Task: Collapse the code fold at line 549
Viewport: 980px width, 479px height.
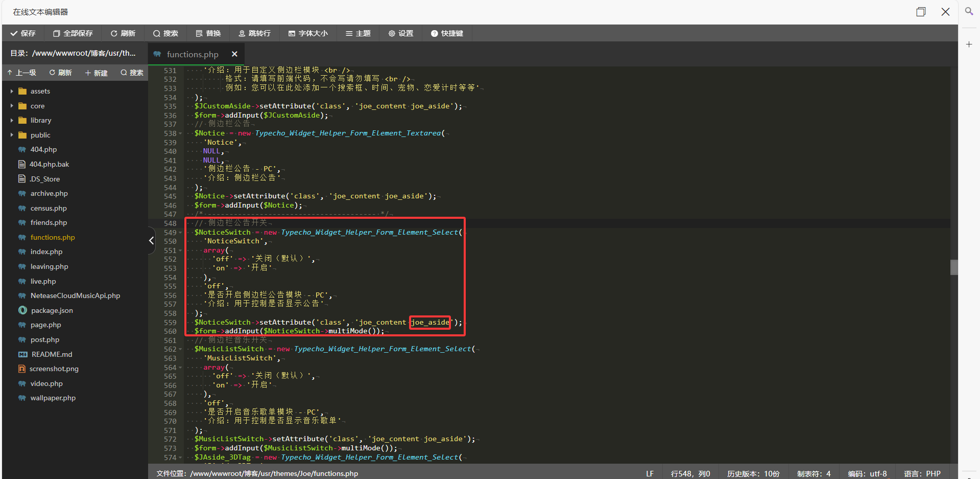Action: tap(180, 232)
